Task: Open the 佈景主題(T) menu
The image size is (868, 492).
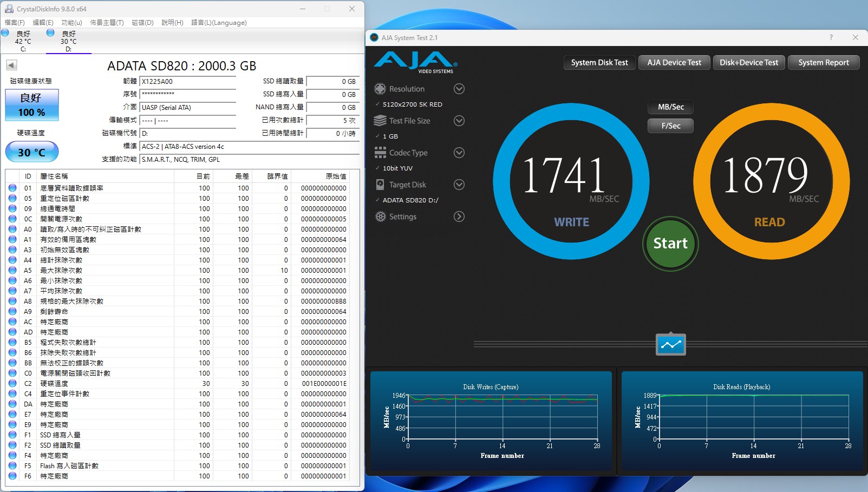Action: [x=107, y=23]
